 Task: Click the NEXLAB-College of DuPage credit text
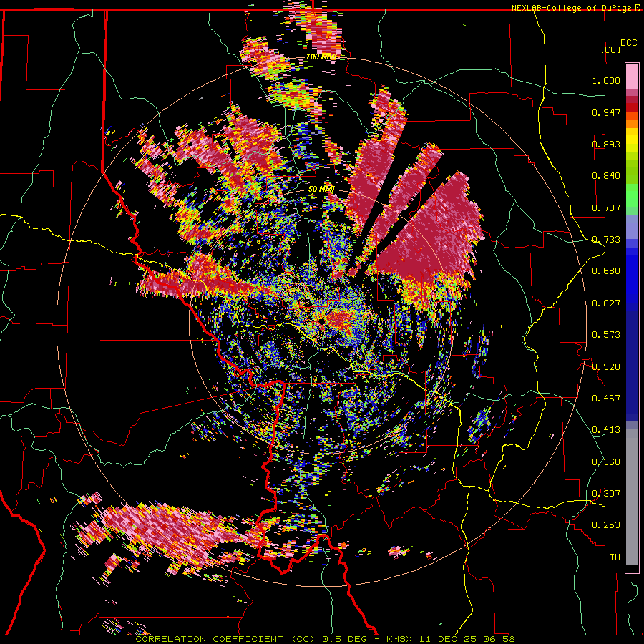pyautogui.click(x=572, y=8)
